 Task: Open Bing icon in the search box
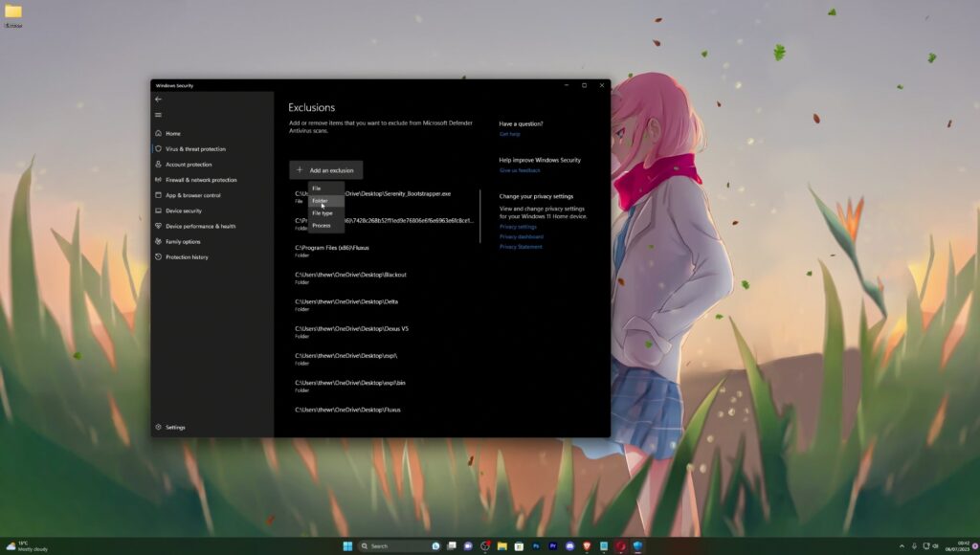[x=435, y=546]
